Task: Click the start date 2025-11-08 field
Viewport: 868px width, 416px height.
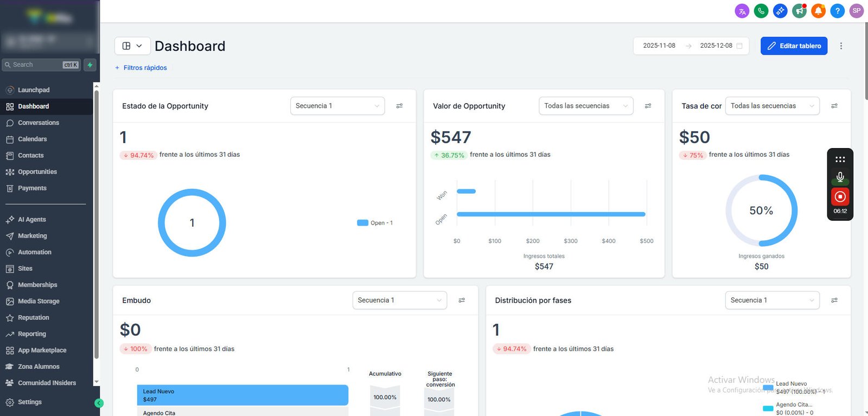Action: (659, 46)
